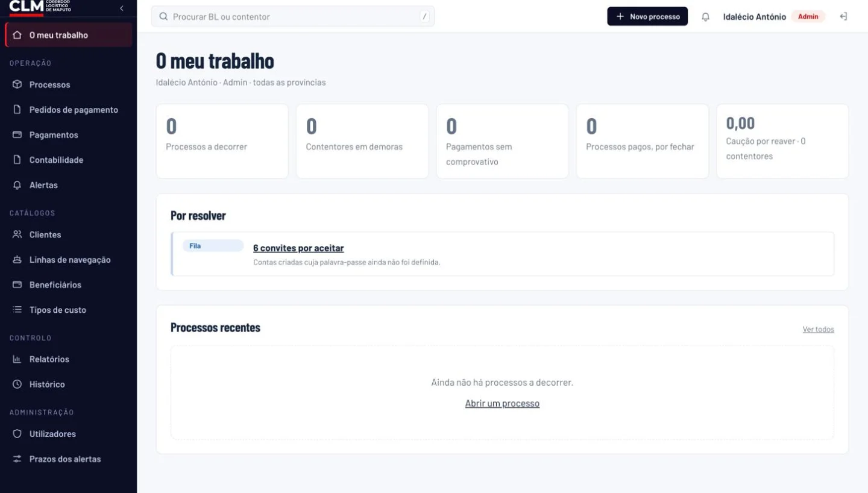Focus the Procurar BL ou contentor search field
Viewport: 868px width, 493px height.
point(292,16)
